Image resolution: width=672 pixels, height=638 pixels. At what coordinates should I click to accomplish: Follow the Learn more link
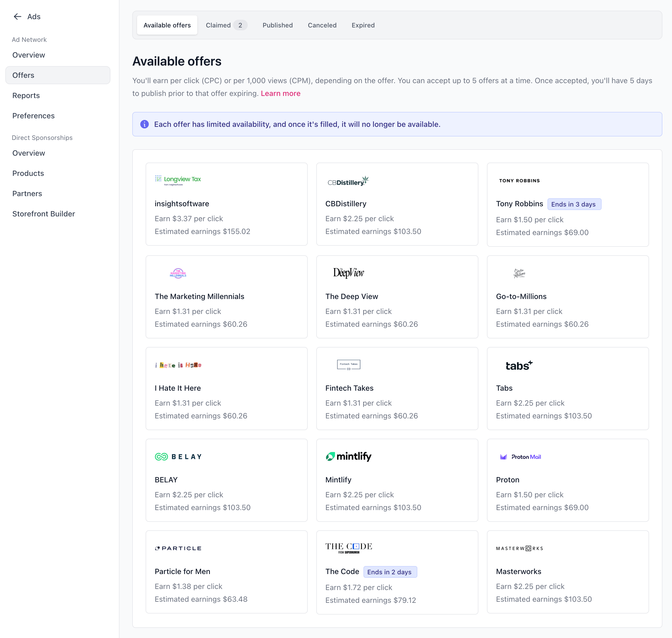click(x=280, y=94)
